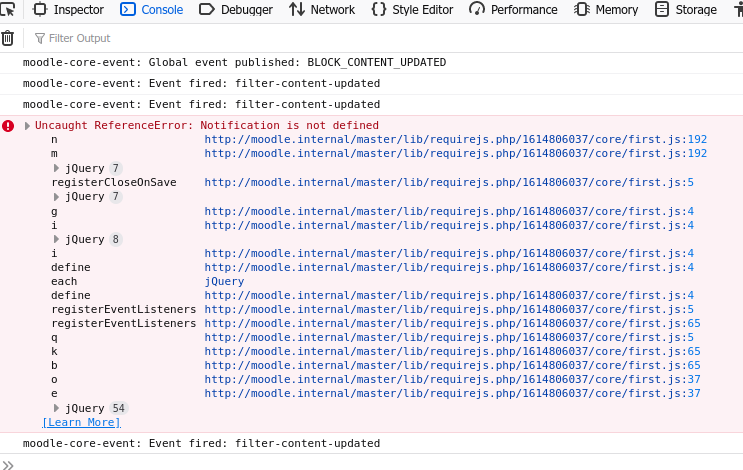Click the registerCloseOnSave function name
Image resolution: width=743 pixels, height=470 pixels.
(114, 182)
